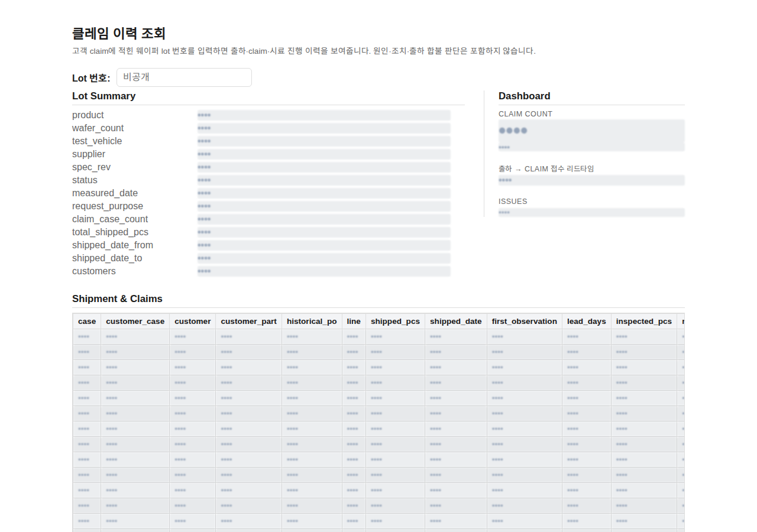Select the case column header
The width and height of the screenshot is (757, 532).
click(87, 322)
